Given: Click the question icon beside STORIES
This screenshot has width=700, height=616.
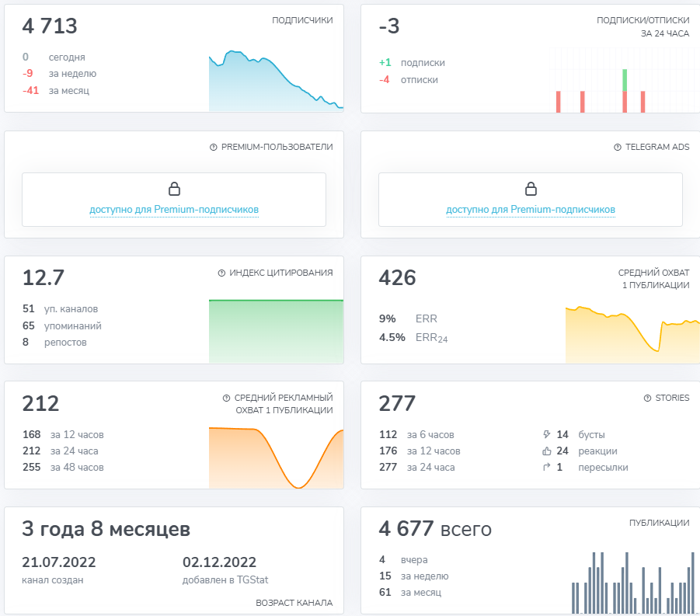Looking at the screenshot, I should [x=647, y=398].
